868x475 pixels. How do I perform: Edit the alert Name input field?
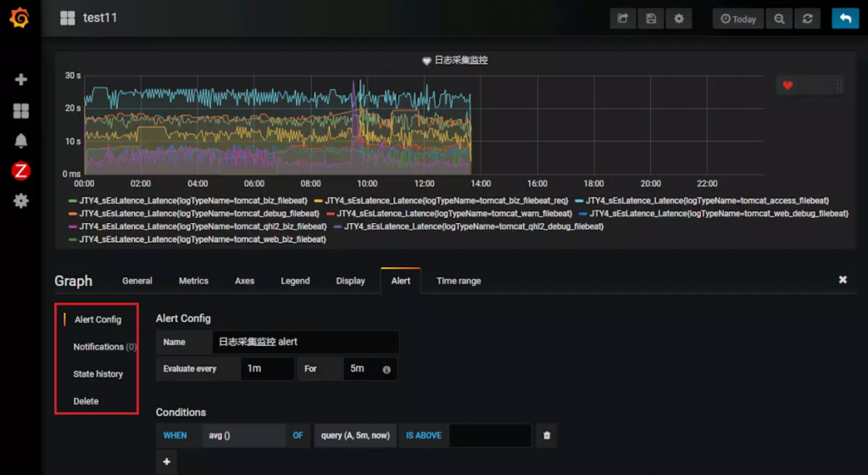coord(305,342)
